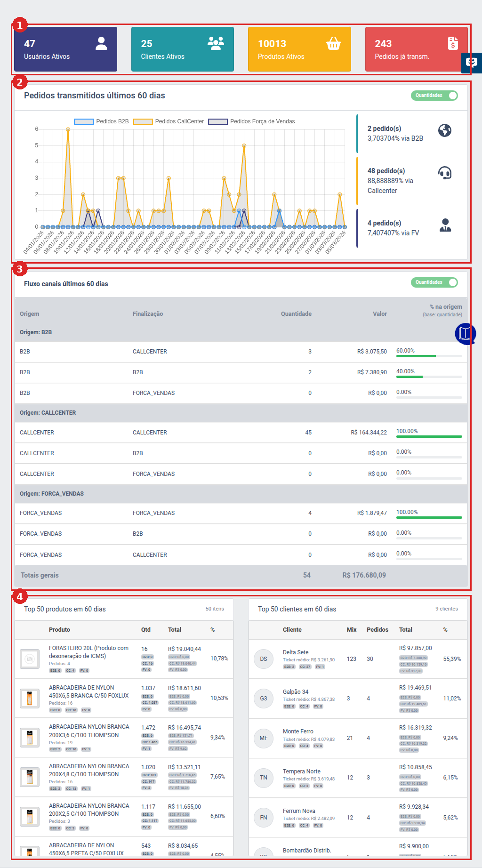Click the 40.00% progress bar for B2B to B2B
482x868 pixels.
pos(429,377)
